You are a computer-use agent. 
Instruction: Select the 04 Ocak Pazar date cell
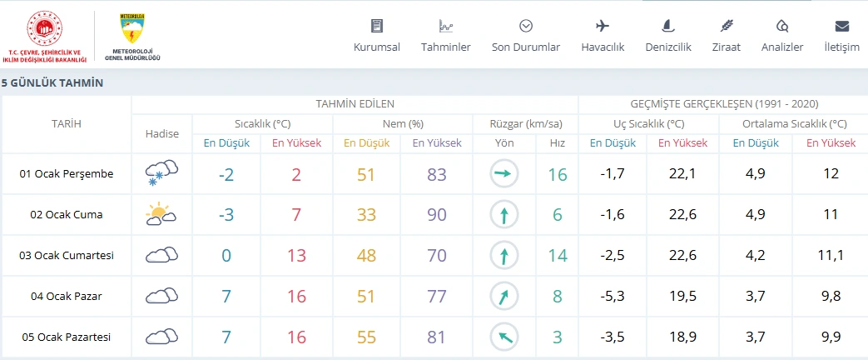[67, 296]
